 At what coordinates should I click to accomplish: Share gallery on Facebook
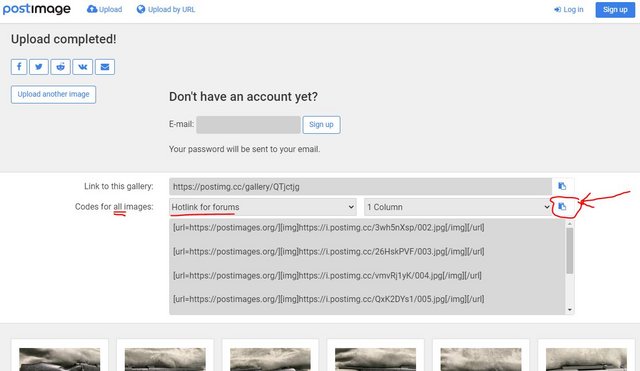coord(19,67)
